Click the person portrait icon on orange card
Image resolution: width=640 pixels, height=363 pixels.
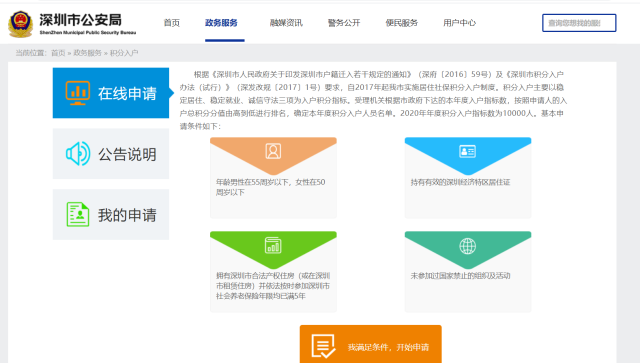pos(273,151)
